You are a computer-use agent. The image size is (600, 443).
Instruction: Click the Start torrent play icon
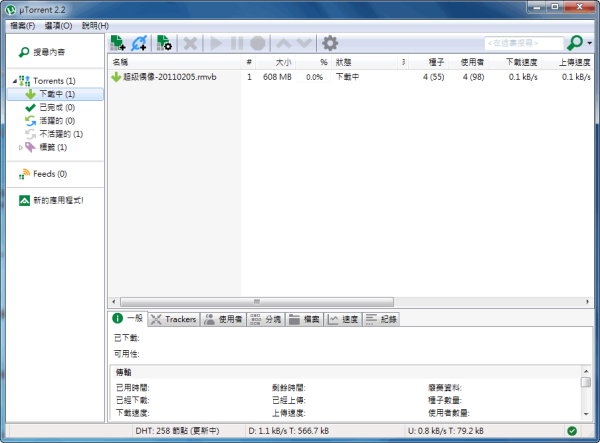tap(216, 43)
